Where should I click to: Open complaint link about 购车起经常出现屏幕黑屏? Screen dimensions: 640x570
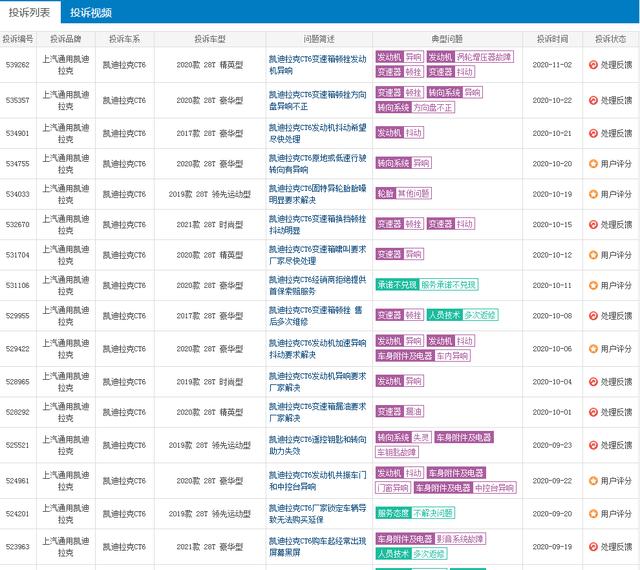[318, 547]
